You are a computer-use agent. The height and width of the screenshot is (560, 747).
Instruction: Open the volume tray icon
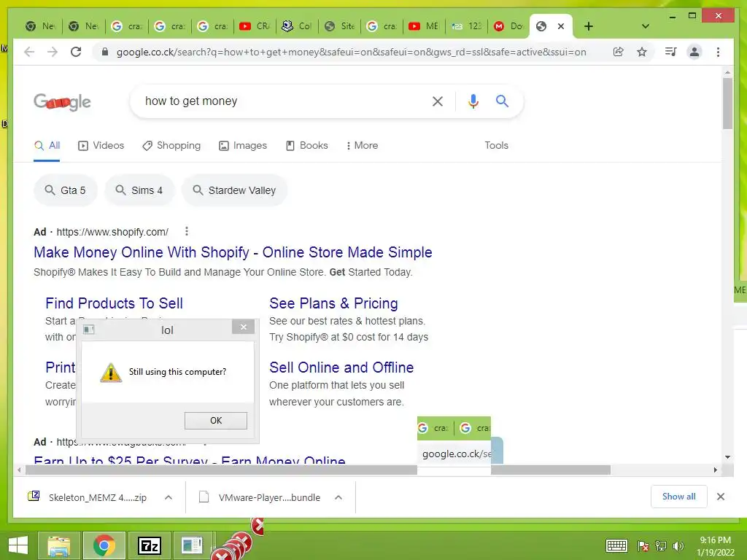(678, 545)
